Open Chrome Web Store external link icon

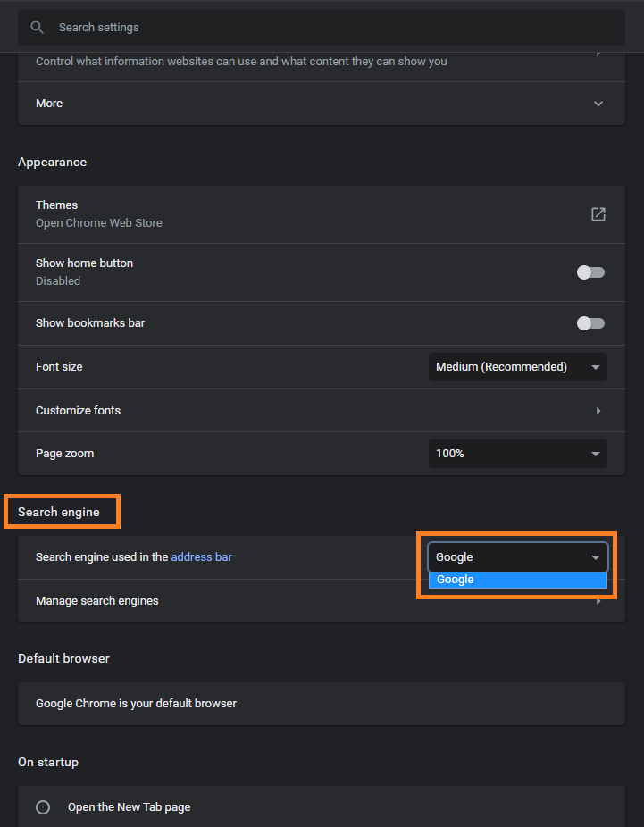(598, 214)
